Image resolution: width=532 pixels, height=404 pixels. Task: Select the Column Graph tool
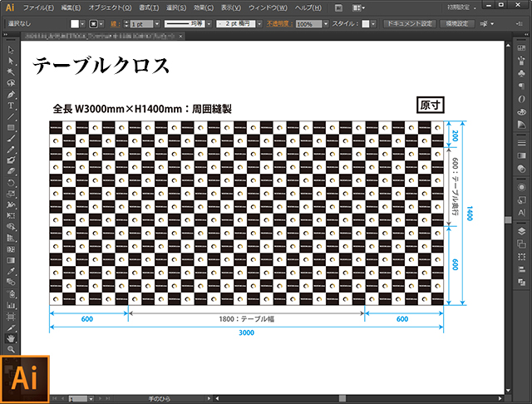11,305
